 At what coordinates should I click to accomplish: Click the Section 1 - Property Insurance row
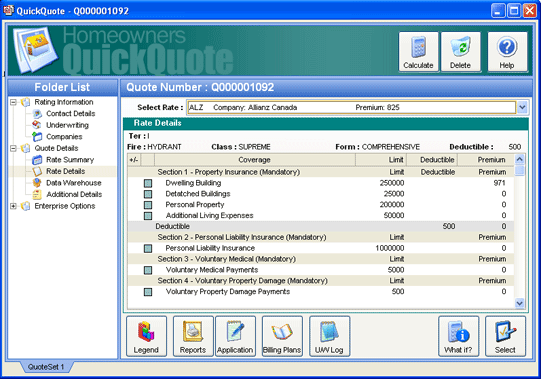pyautogui.click(x=321, y=172)
